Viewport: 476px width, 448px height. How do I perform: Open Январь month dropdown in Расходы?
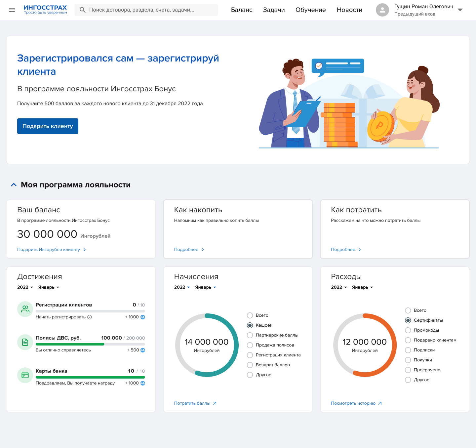[x=362, y=287]
